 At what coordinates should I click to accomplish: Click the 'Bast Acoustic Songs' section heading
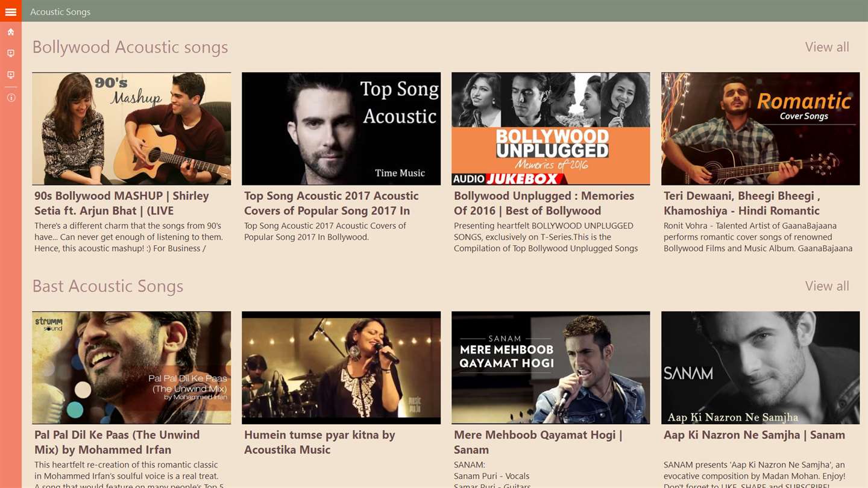[108, 286]
